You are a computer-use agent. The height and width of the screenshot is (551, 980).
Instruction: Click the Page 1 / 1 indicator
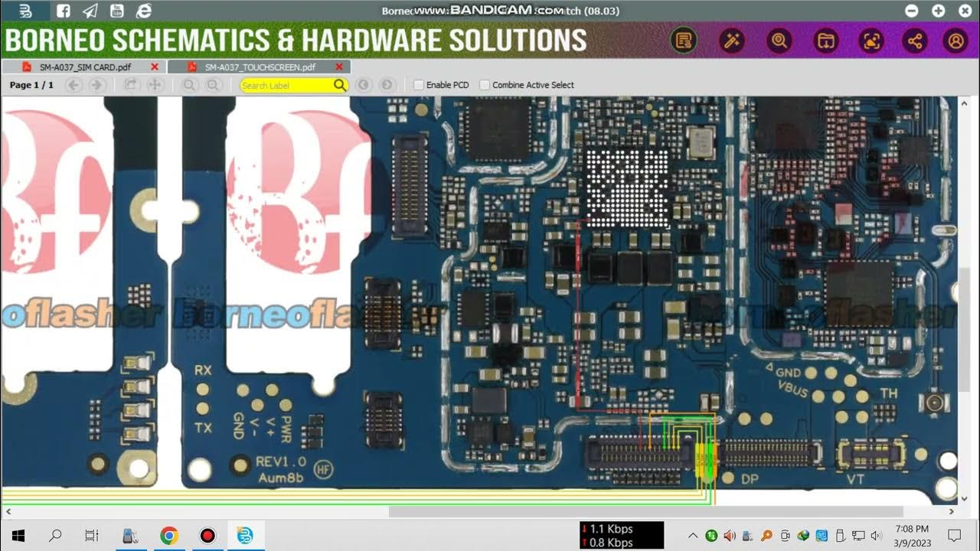pos(31,85)
